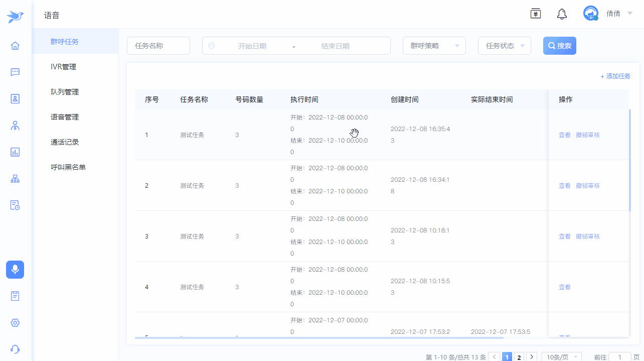This screenshot has width=644, height=361.
Task: Click 撤销审核 for task row 1
Action: tap(587, 135)
